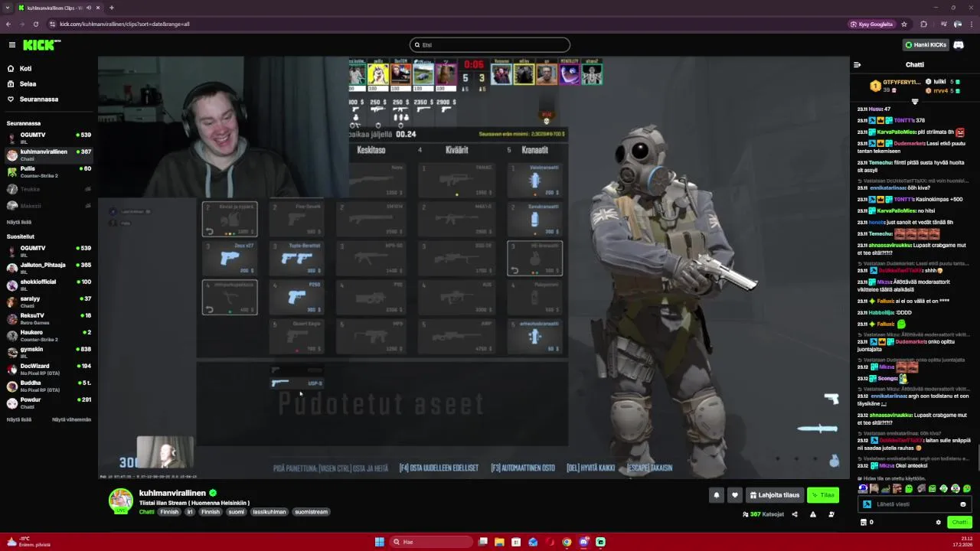Viewport: 980px width, 551px height.
Task: Click the heart follow icon
Action: click(x=734, y=495)
